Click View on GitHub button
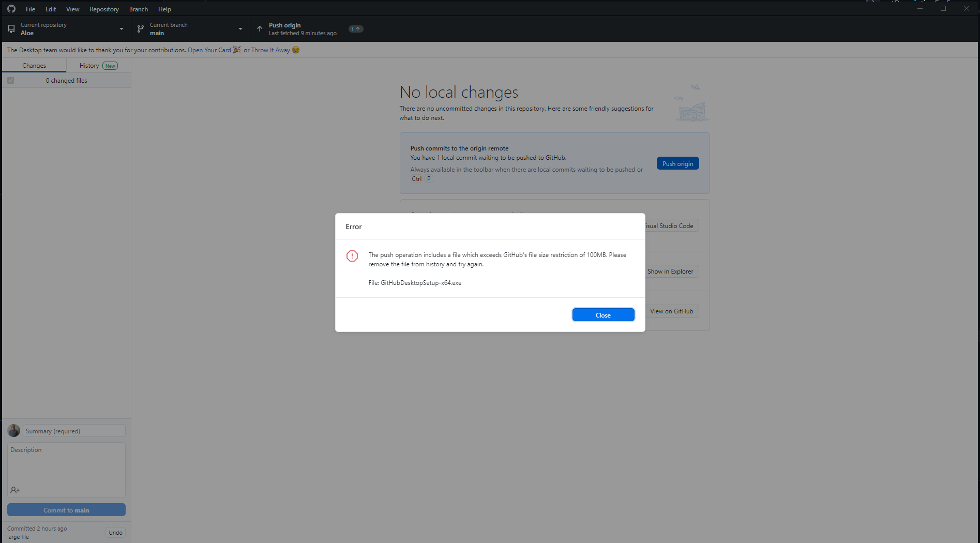Viewport: 980px width, 543px height. (x=672, y=311)
